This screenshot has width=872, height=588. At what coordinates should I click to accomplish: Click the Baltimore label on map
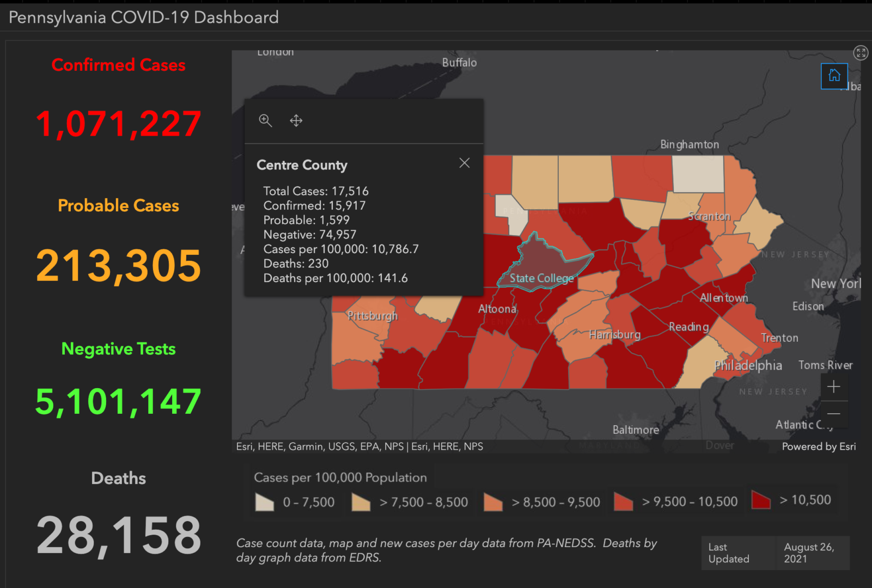coord(636,430)
